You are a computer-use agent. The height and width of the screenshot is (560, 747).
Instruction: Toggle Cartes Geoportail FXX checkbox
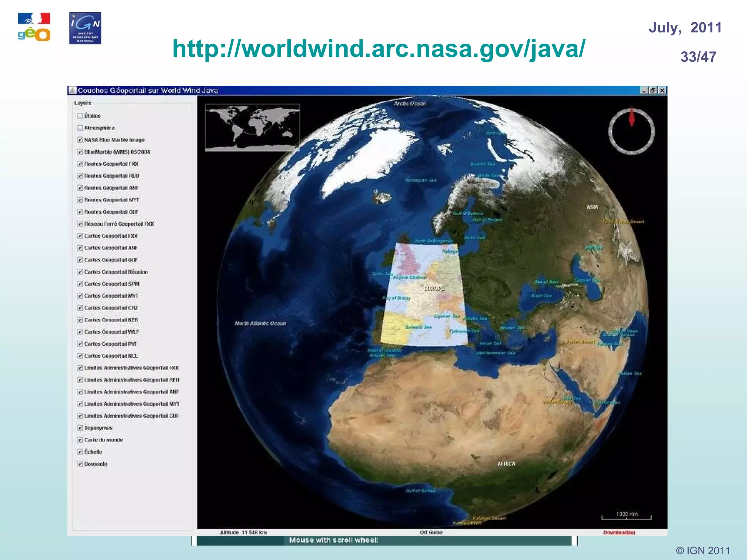pyautogui.click(x=80, y=236)
